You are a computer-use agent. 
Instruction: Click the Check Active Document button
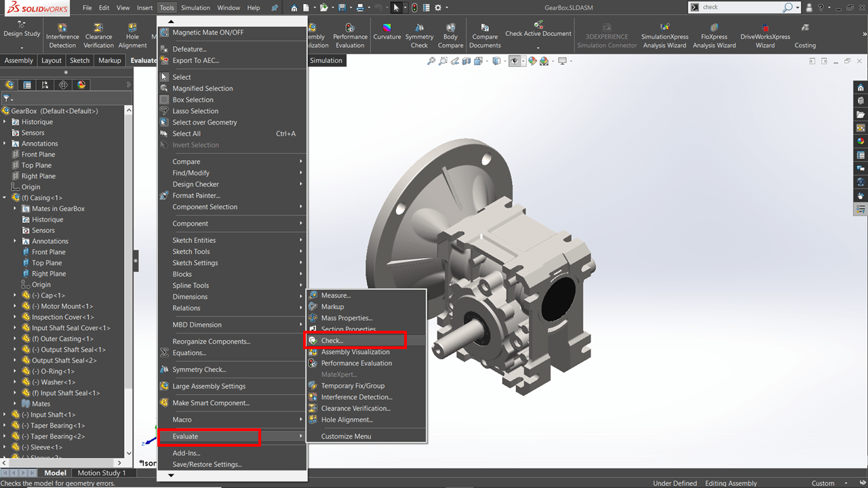coord(538,30)
